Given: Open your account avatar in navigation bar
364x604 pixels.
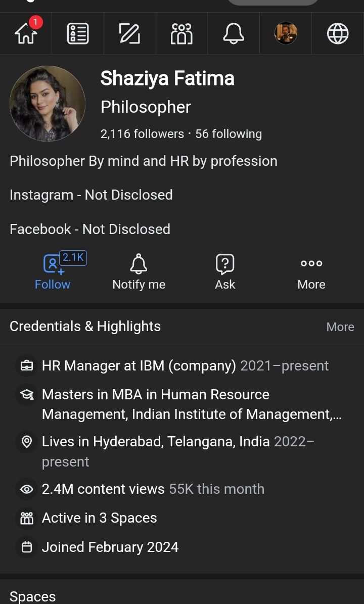Looking at the screenshot, I should tap(286, 33).
